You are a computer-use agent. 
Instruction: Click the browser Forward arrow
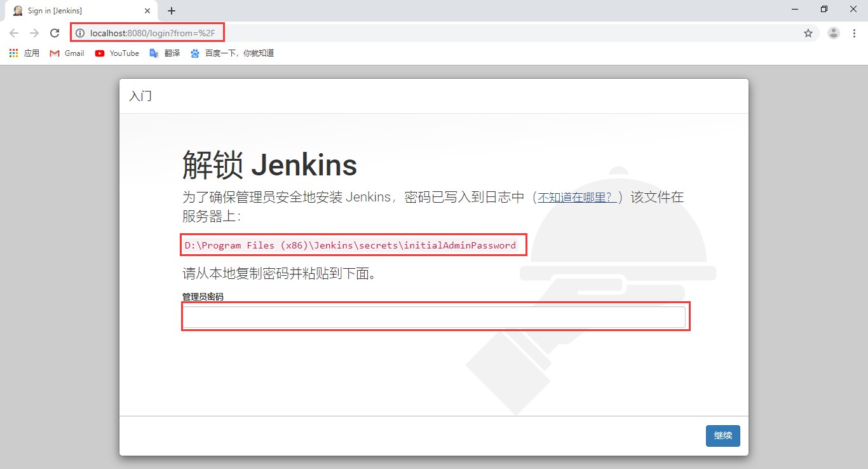pyautogui.click(x=34, y=33)
